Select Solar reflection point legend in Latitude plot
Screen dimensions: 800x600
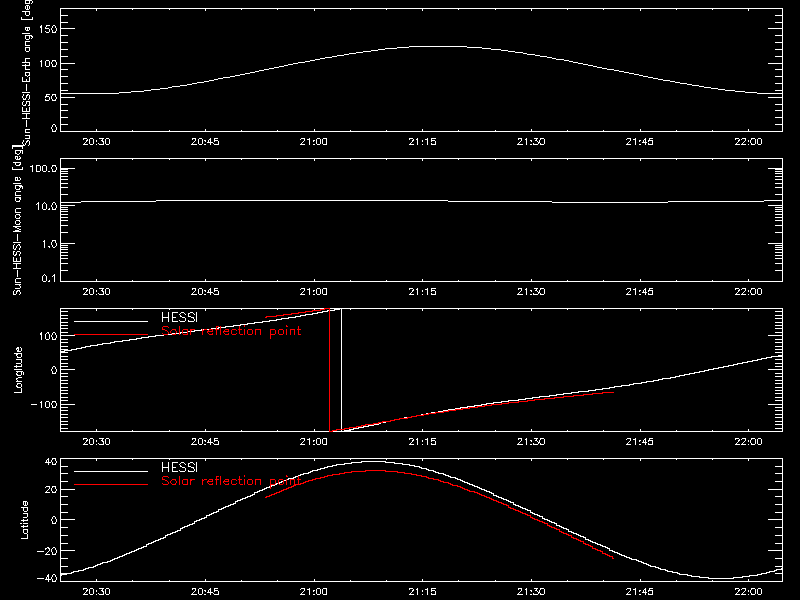(x=231, y=481)
